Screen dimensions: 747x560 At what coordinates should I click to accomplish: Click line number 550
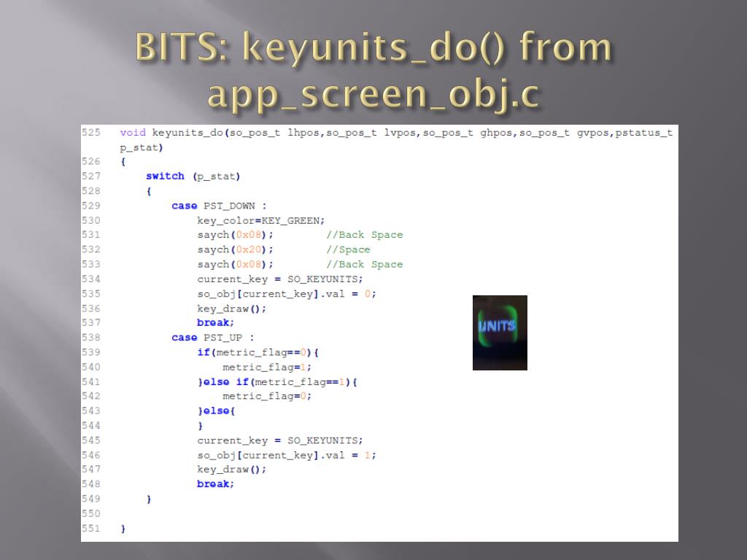91,514
